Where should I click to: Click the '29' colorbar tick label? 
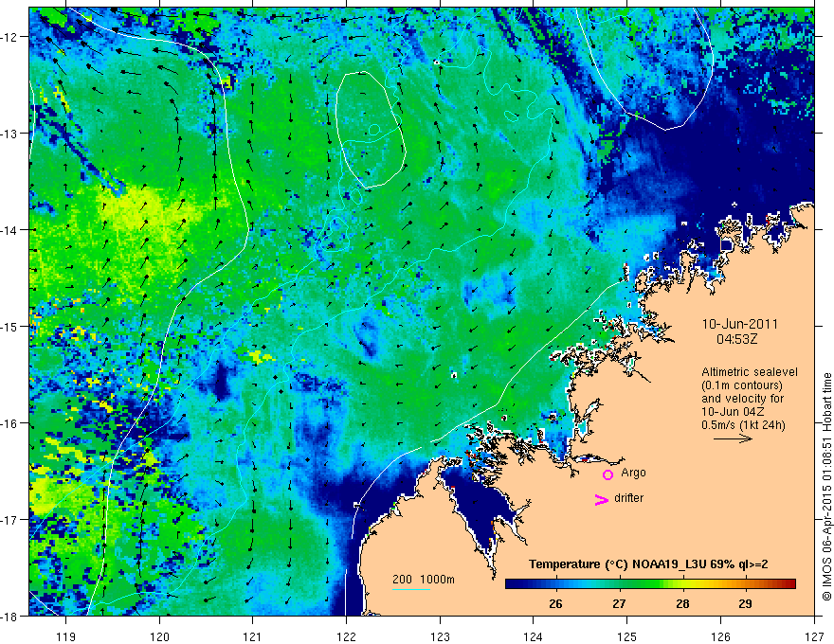(745, 603)
